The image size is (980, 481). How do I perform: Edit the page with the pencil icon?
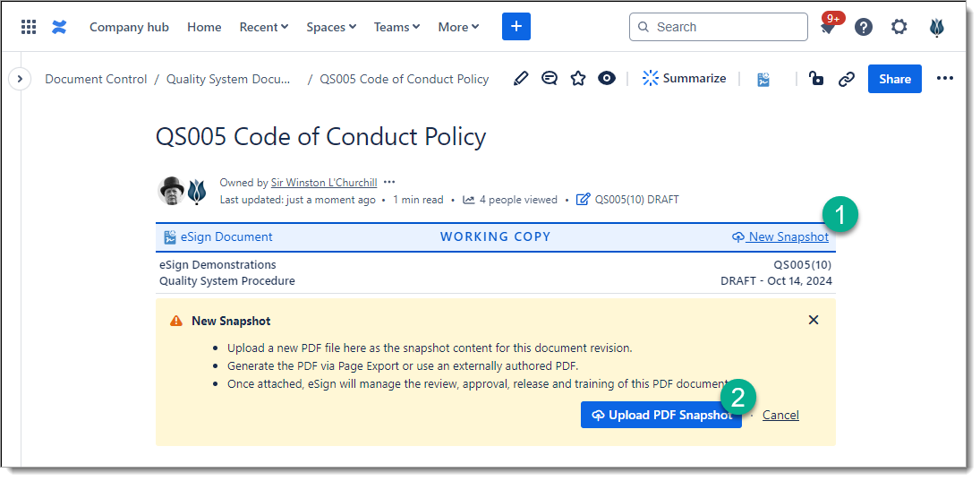point(521,79)
